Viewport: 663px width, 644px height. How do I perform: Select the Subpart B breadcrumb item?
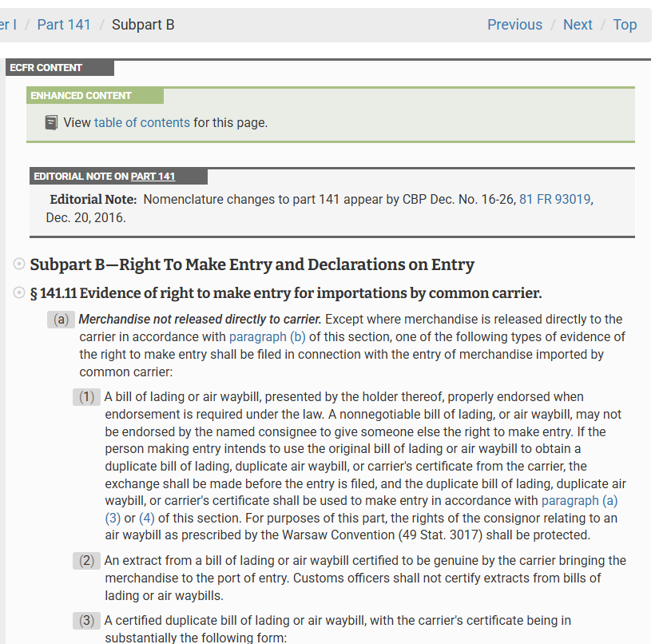pos(143,25)
